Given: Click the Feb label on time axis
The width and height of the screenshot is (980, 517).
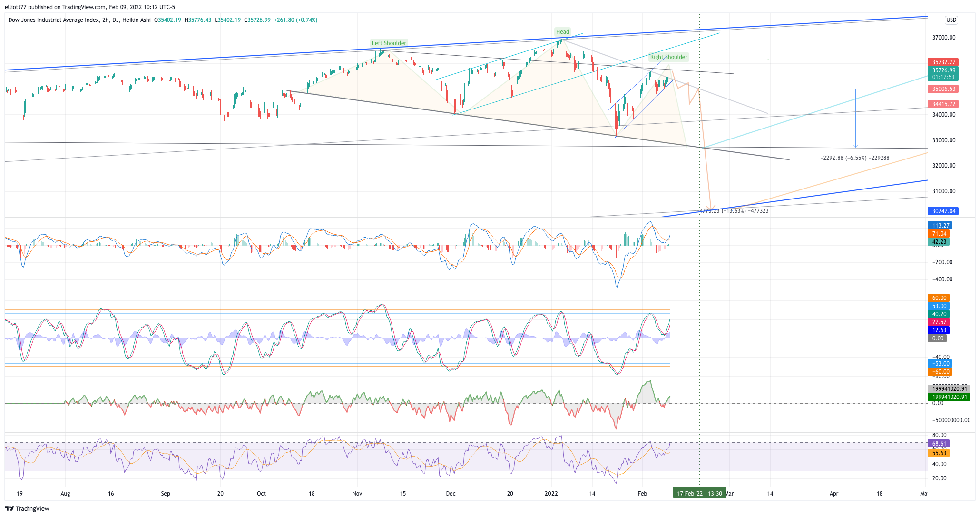Looking at the screenshot, I should 642,494.
